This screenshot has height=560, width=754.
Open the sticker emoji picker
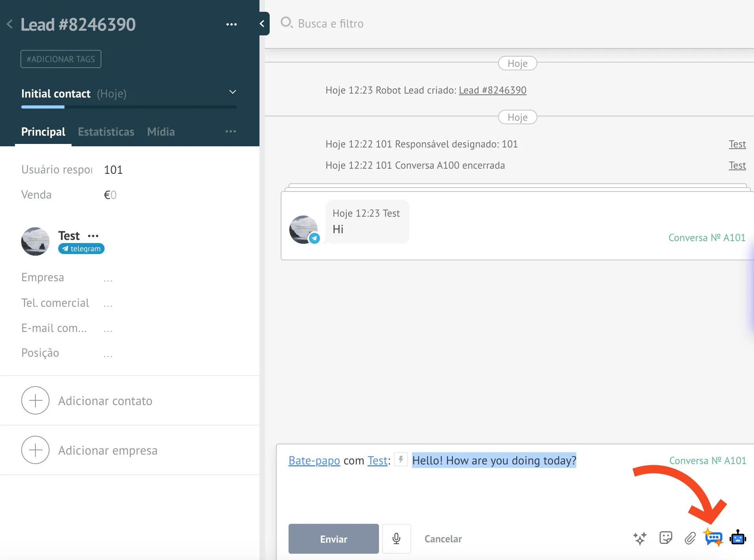(x=666, y=538)
